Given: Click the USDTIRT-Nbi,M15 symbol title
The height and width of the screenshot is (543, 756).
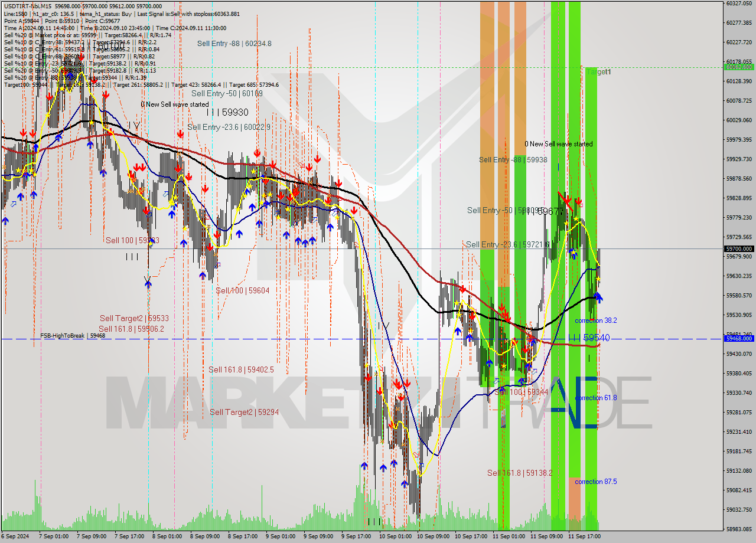Looking at the screenshot, I should point(28,6).
